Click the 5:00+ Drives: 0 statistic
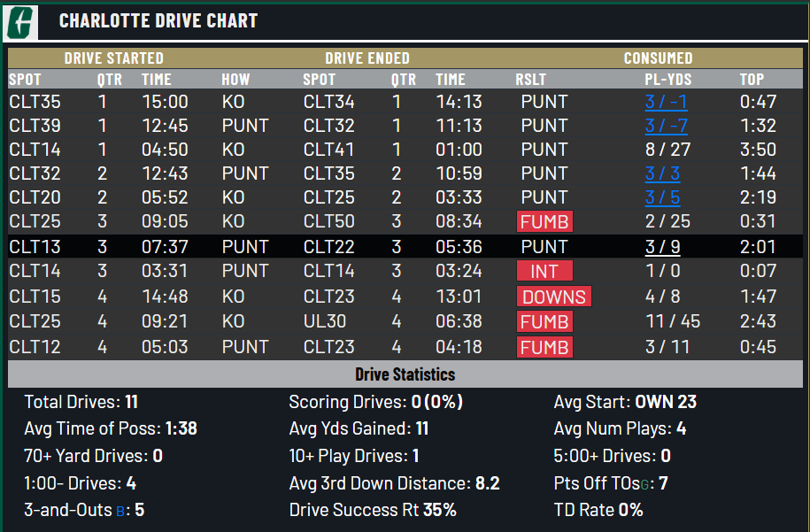The width and height of the screenshot is (810, 532). [x=613, y=456]
